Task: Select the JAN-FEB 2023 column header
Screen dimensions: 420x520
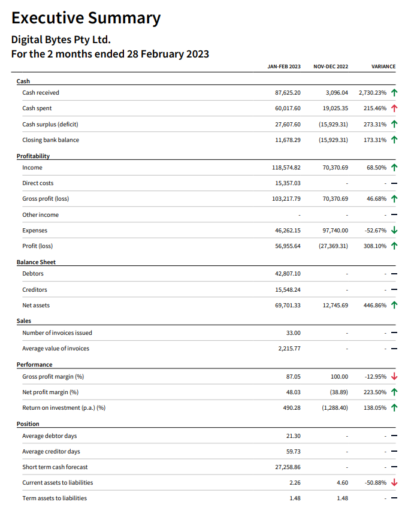Action: click(x=284, y=66)
